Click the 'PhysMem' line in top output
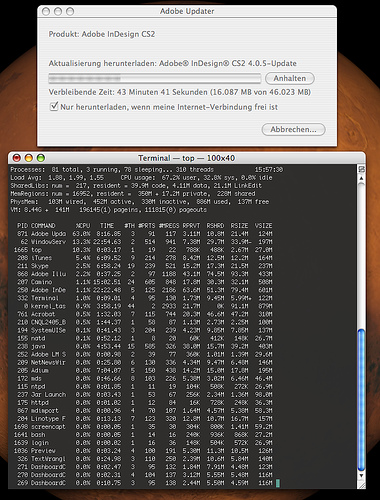This screenshot has height=500, width=380. click(x=140, y=202)
